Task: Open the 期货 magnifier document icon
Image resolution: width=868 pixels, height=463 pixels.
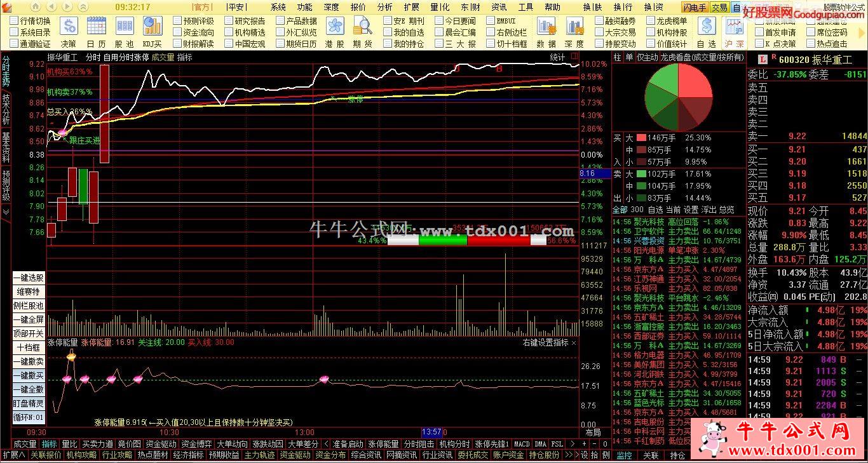Action: [x=363, y=26]
